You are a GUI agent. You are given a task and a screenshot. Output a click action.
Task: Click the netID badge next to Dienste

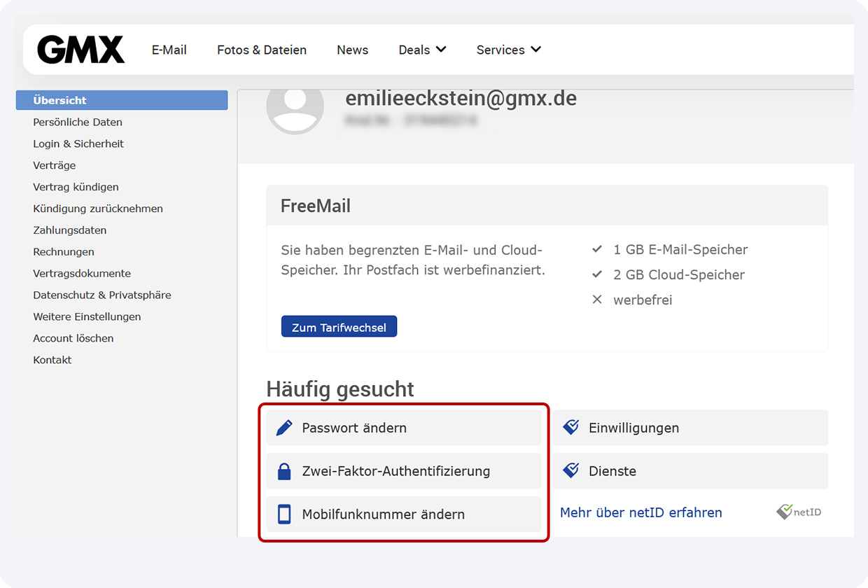click(x=570, y=470)
